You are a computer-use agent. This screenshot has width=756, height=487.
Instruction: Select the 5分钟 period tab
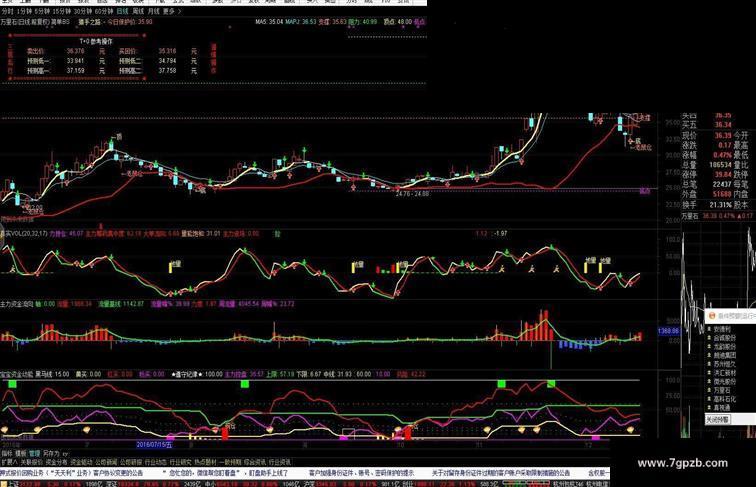click(x=42, y=11)
